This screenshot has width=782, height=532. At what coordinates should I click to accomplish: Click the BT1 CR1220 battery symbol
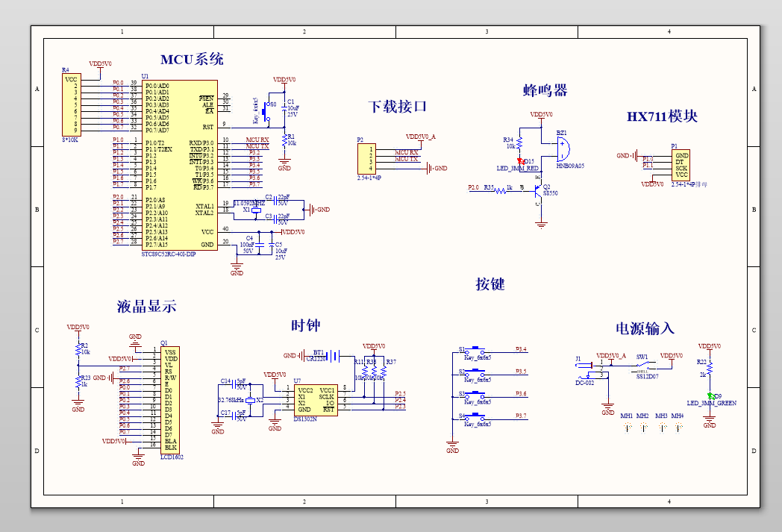[x=333, y=355]
